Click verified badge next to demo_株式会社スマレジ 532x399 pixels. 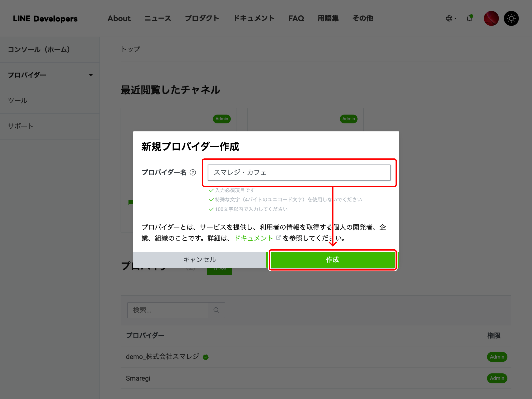coord(206,357)
